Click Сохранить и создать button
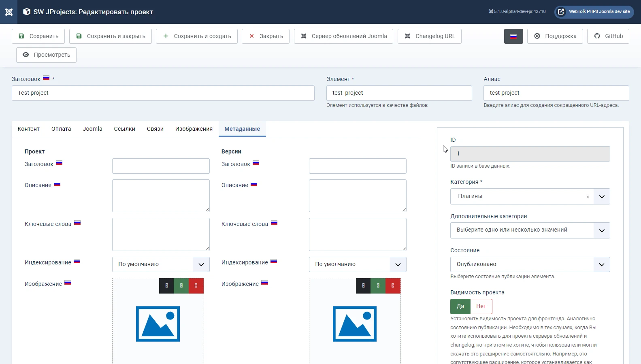Screen dimensions: 641x364 pos(197,36)
